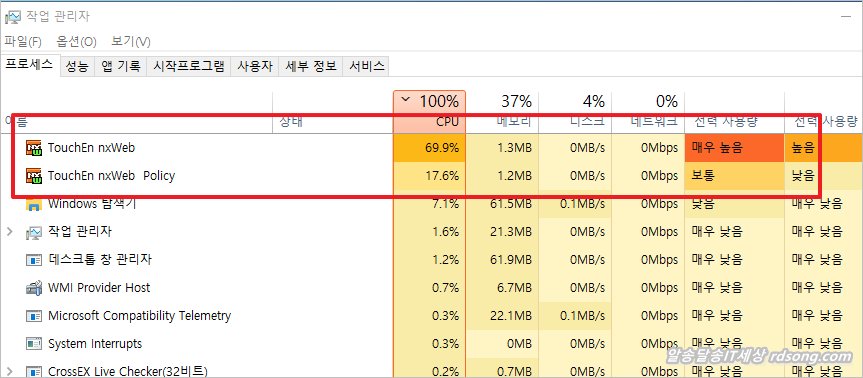Click the 데스크톱 창 관리자 process icon

click(34, 260)
